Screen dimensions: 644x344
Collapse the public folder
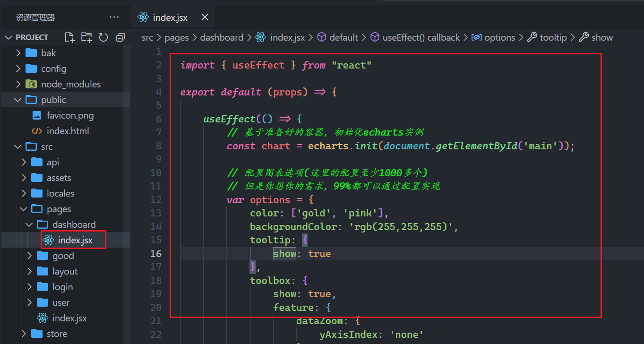tap(18, 100)
